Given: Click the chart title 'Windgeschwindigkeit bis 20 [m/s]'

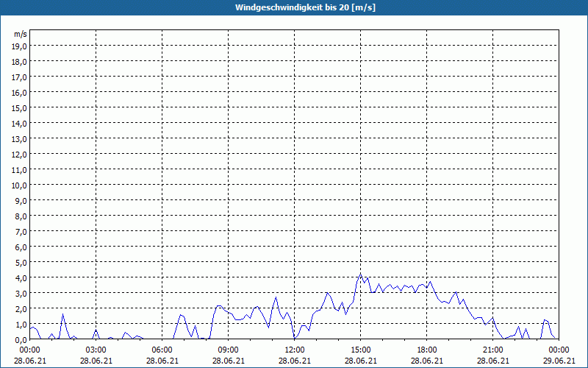Looking at the screenshot, I should [305, 7].
